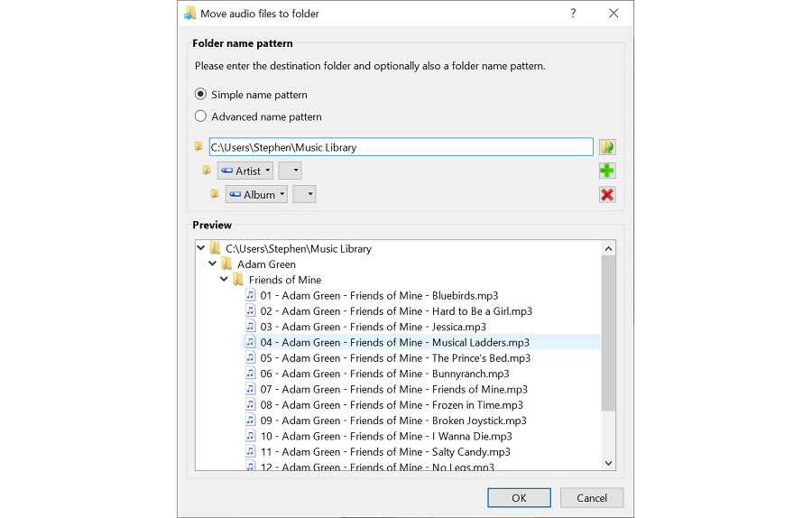Select the Salty Candy.mp3 file entry

pos(385,452)
